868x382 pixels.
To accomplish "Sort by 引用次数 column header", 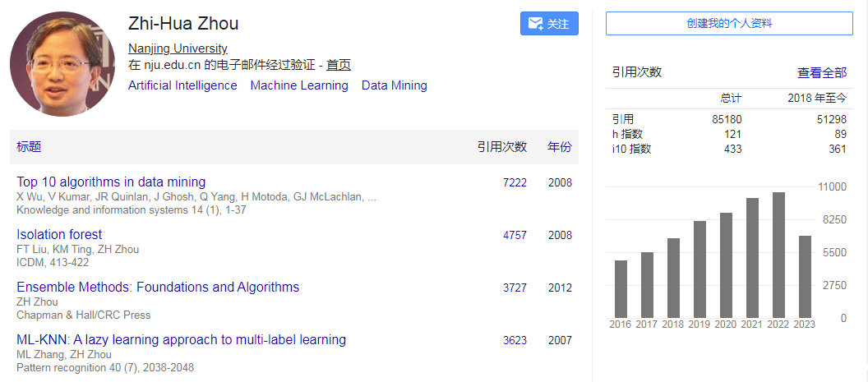I will pos(502,147).
